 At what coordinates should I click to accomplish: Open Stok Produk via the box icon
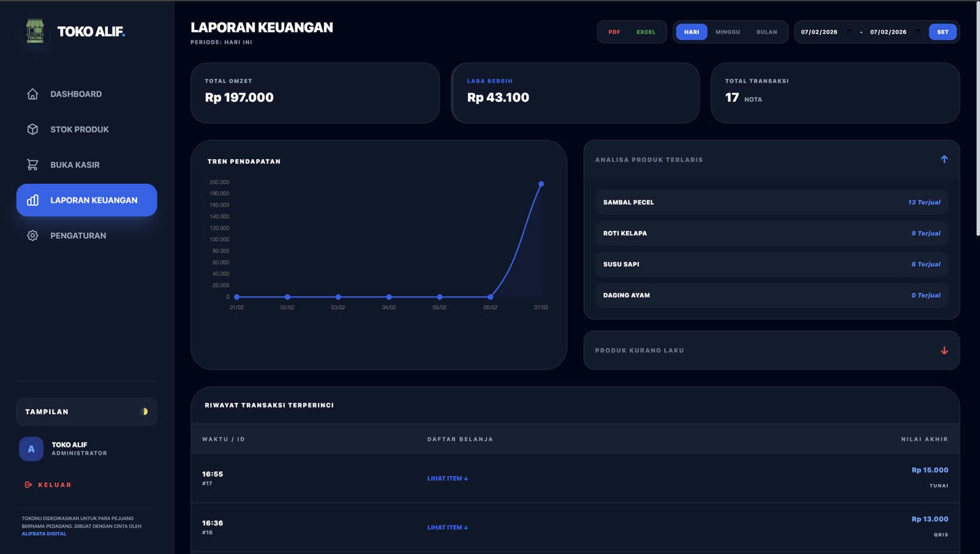pos(32,129)
